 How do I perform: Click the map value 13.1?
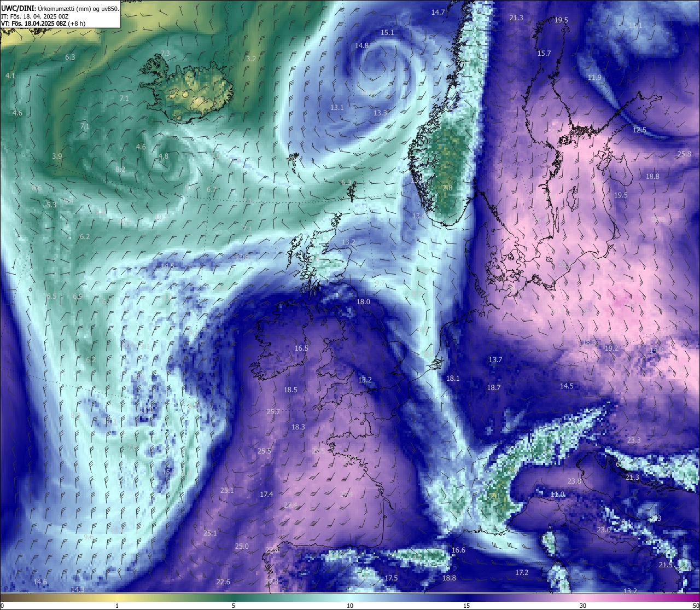(x=337, y=108)
